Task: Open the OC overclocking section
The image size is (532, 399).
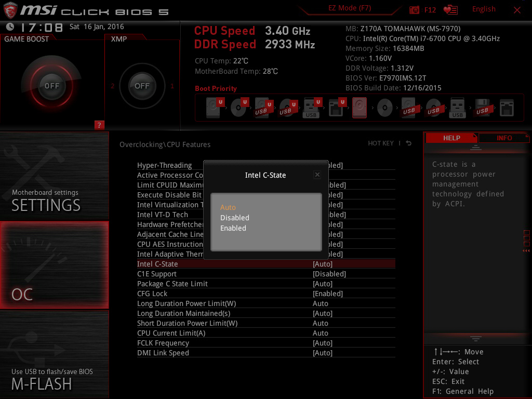Action: tap(54, 265)
